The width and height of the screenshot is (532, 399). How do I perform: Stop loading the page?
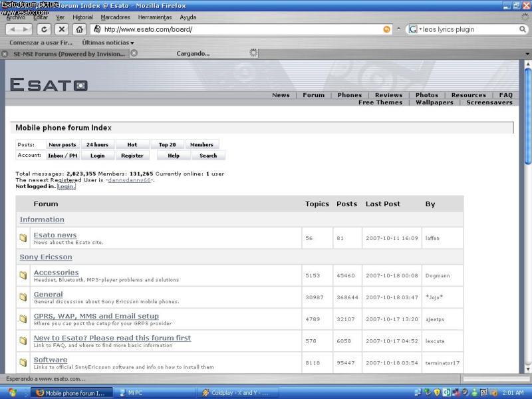(62, 29)
